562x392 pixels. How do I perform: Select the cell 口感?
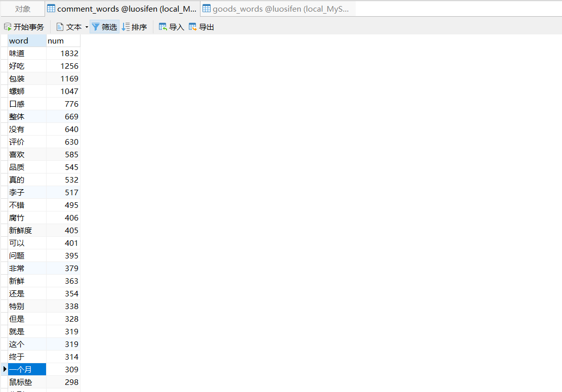pos(27,104)
